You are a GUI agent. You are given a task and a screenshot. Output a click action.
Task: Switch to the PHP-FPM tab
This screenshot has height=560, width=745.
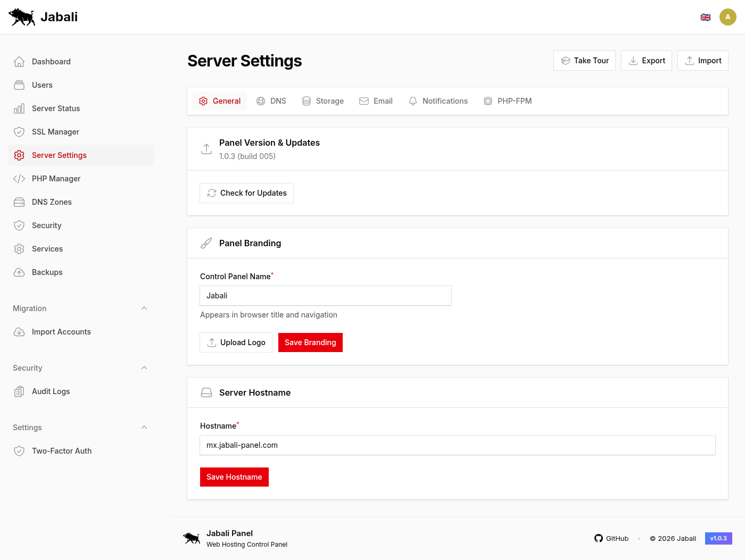508,101
